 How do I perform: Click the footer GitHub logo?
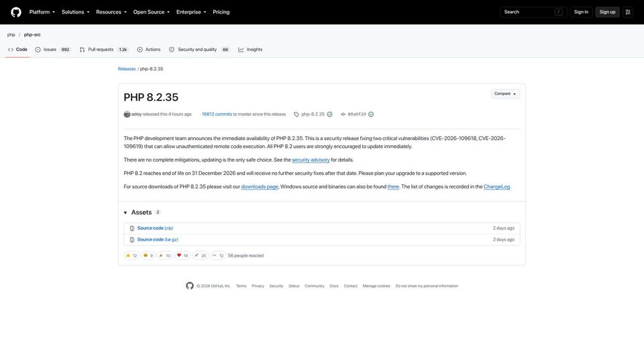click(190, 286)
